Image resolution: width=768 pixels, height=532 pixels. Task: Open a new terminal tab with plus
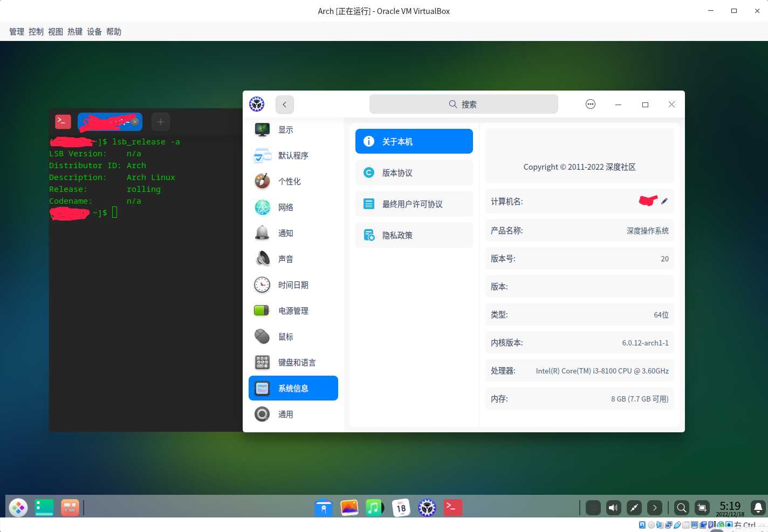160,122
